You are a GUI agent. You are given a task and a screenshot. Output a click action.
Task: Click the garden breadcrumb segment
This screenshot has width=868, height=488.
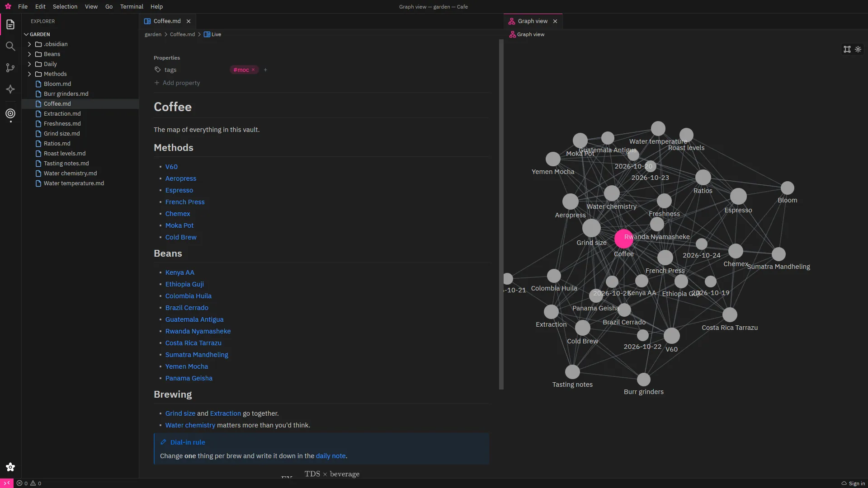click(x=153, y=34)
